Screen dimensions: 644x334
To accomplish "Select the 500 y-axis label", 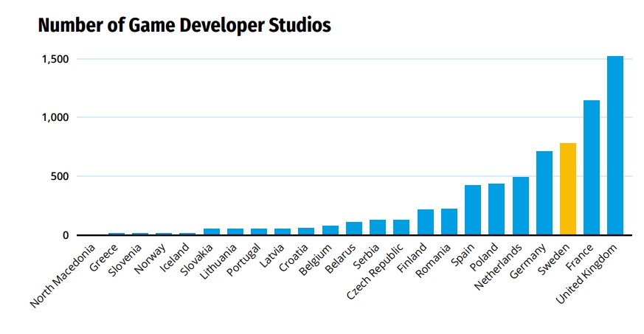I will pyautogui.click(x=60, y=176).
